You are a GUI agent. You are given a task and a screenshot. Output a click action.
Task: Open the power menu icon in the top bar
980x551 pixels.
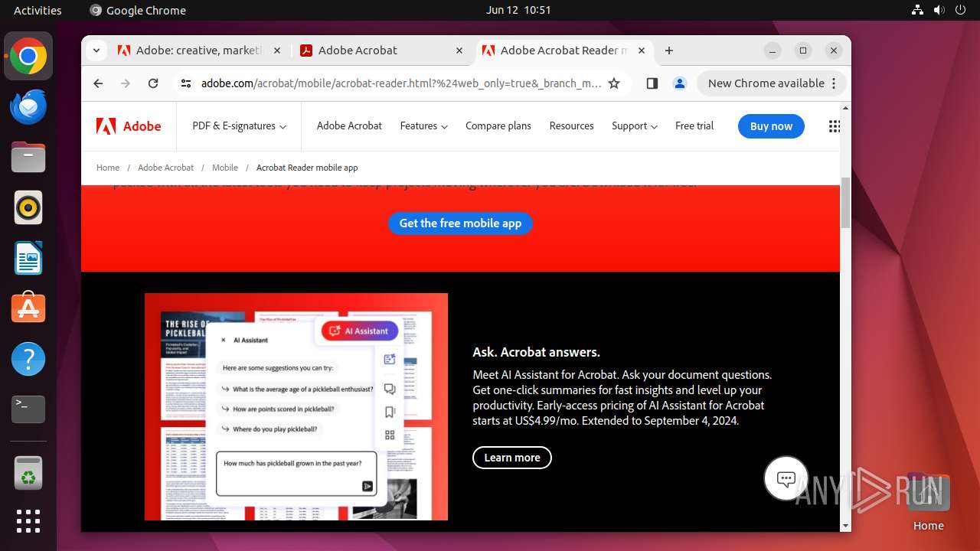960,10
